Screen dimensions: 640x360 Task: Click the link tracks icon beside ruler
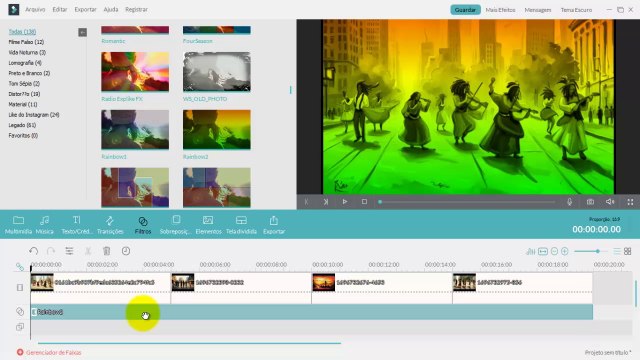[x=20, y=267]
